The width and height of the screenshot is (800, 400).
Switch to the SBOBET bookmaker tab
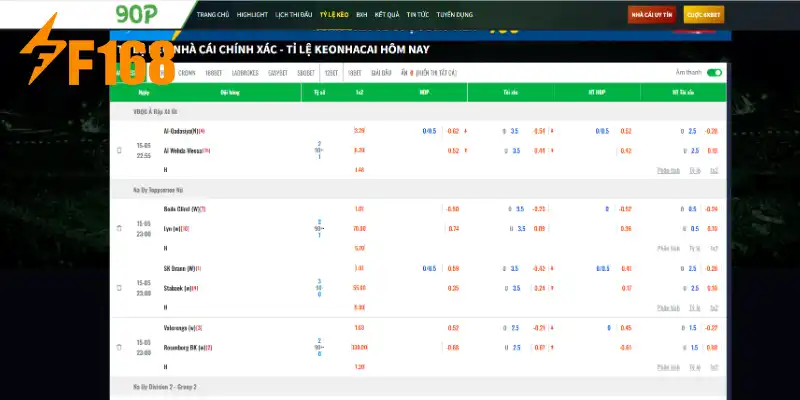[x=306, y=73]
